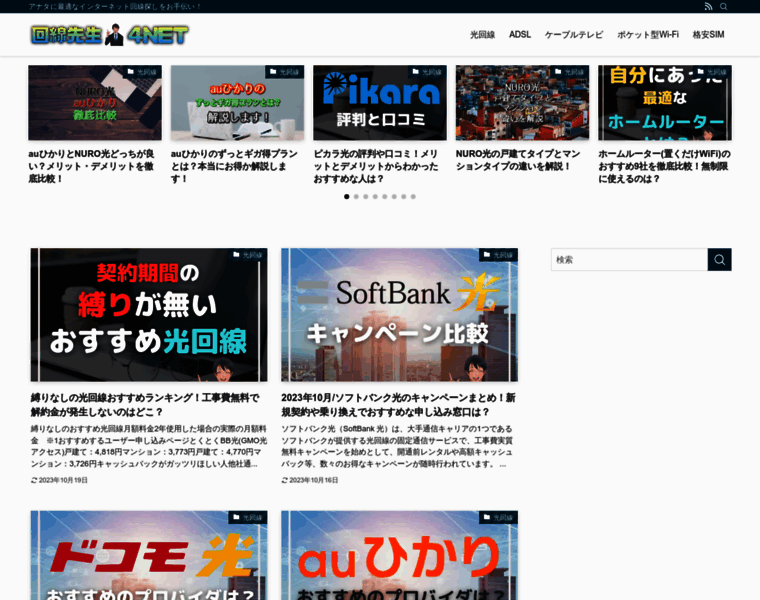The width and height of the screenshot is (760, 600).
Task: Open ホームルーター(置くだけWiFi) article link
Action: point(665,166)
